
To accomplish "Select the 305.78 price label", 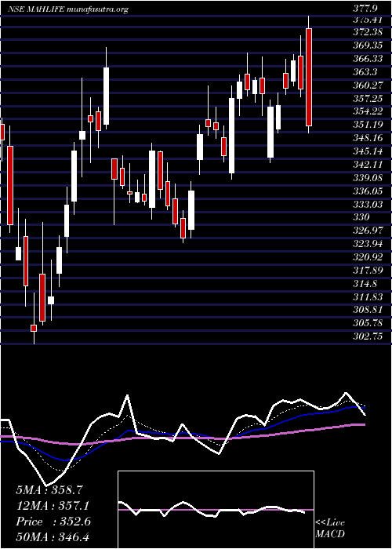I will click(x=367, y=323).
